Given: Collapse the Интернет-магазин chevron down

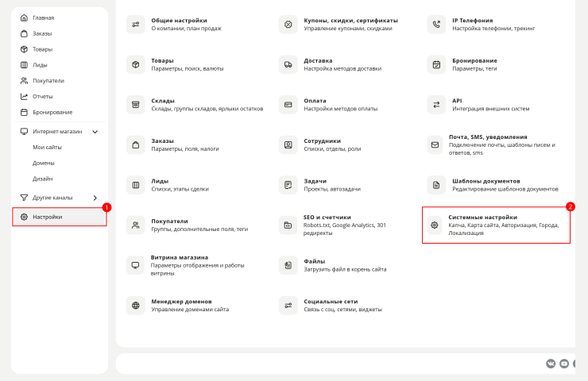Looking at the screenshot, I should click(95, 132).
